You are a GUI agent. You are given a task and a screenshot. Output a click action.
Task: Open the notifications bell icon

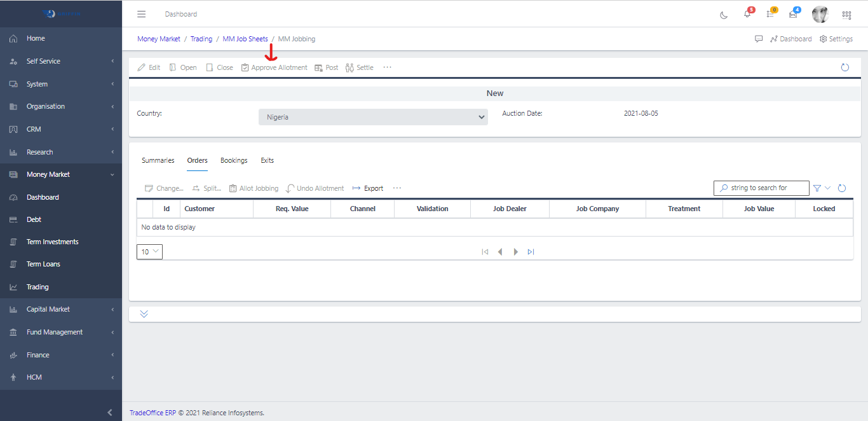(x=747, y=15)
